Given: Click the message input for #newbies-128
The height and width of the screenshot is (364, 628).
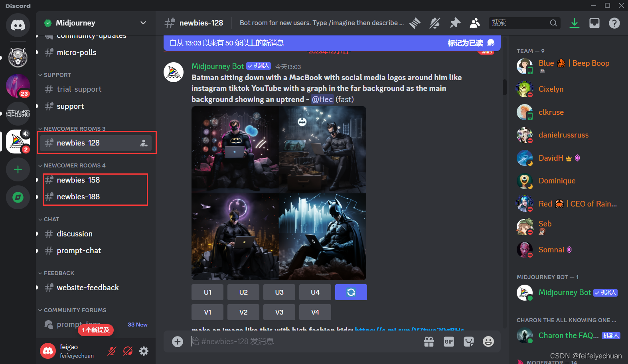Looking at the screenshot, I should click(x=303, y=341).
